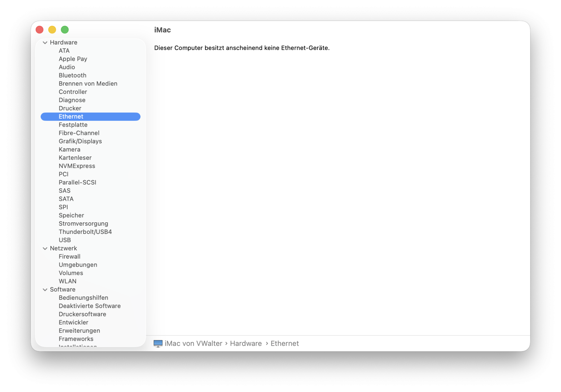Choose the NVMExpress entry
Image resolution: width=561 pixels, height=392 pixels.
77,166
